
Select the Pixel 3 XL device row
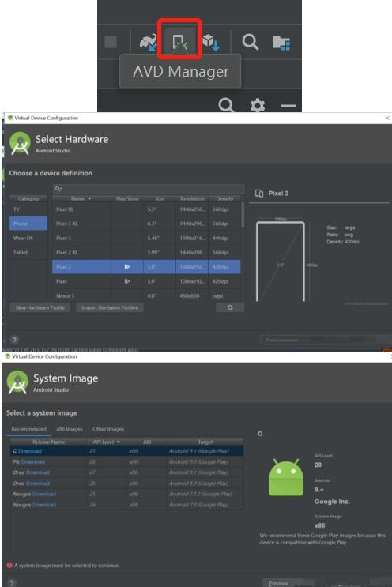tap(146, 224)
